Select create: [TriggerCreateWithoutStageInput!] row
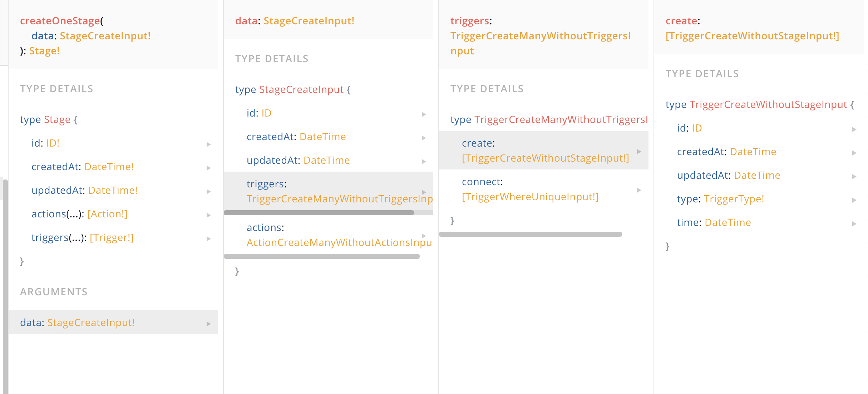868x394 pixels. (x=543, y=150)
